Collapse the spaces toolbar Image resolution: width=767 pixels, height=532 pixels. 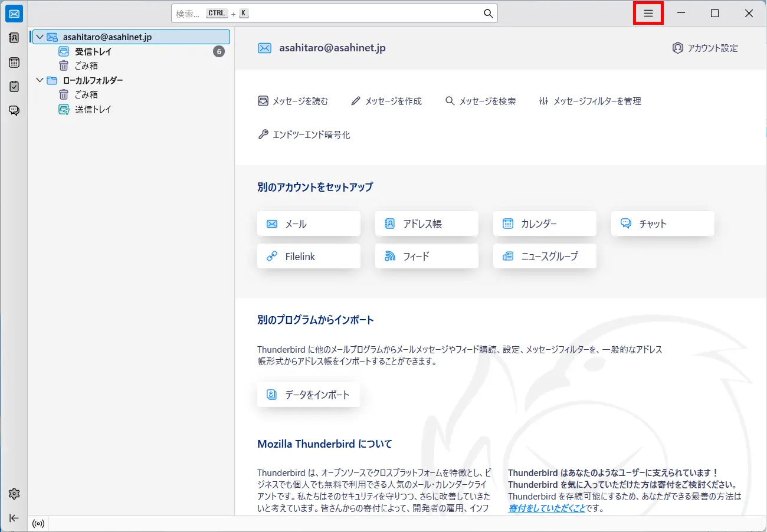tap(14, 518)
